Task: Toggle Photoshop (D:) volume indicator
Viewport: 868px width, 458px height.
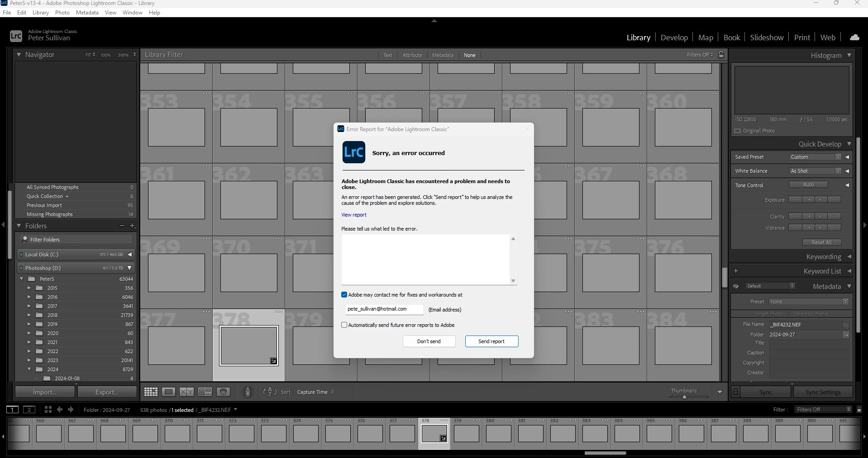Action: [21, 268]
